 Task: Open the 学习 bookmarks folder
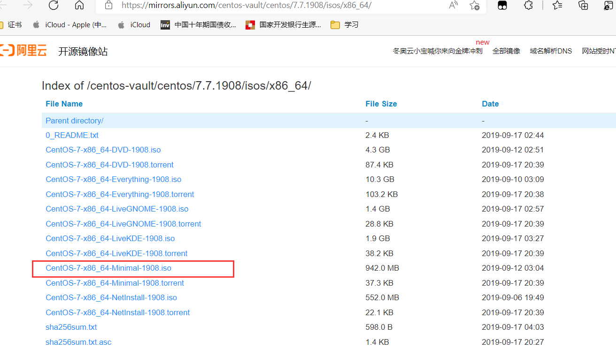tap(345, 25)
